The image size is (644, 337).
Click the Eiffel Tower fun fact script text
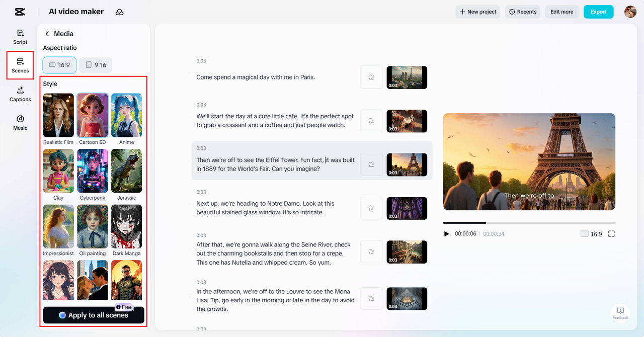[x=275, y=164]
